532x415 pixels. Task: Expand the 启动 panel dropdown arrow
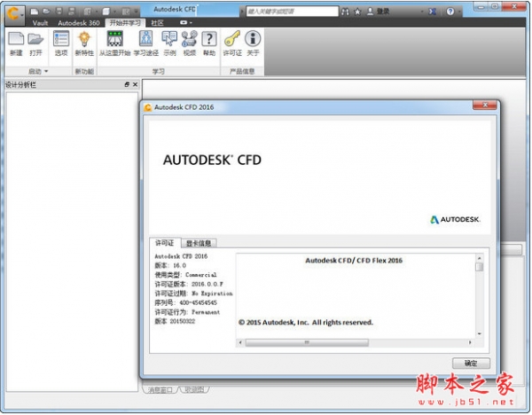46,71
